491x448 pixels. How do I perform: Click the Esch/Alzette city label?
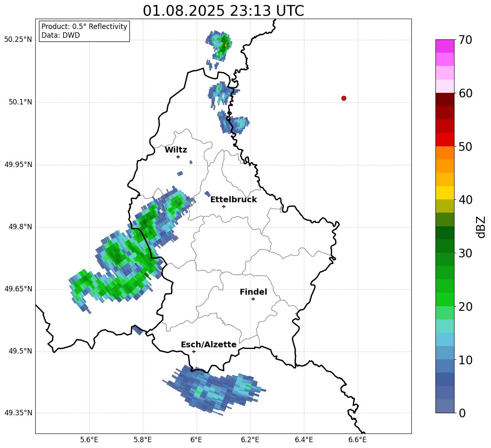click(x=209, y=344)
